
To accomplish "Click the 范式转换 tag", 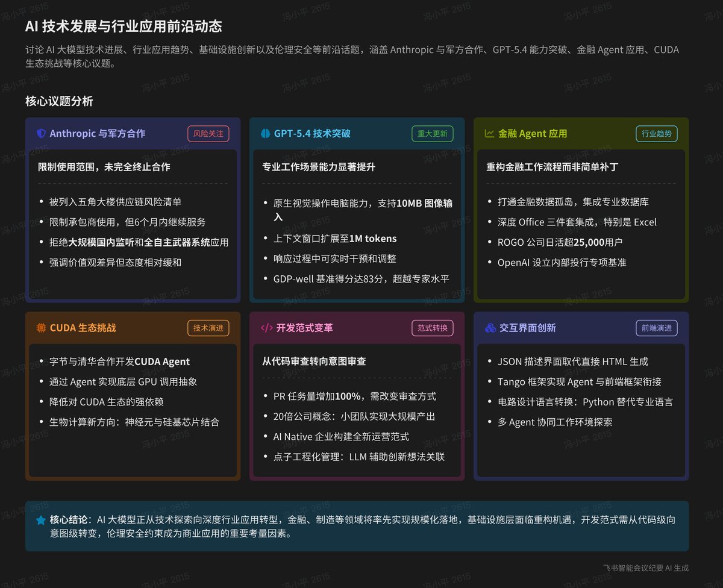I will click(x=433, y=328).
